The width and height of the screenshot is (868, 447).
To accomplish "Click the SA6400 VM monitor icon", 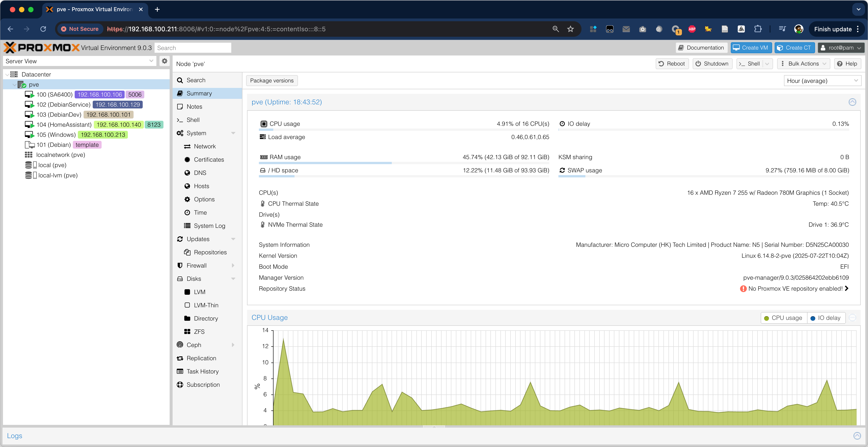I will [30, 95].
